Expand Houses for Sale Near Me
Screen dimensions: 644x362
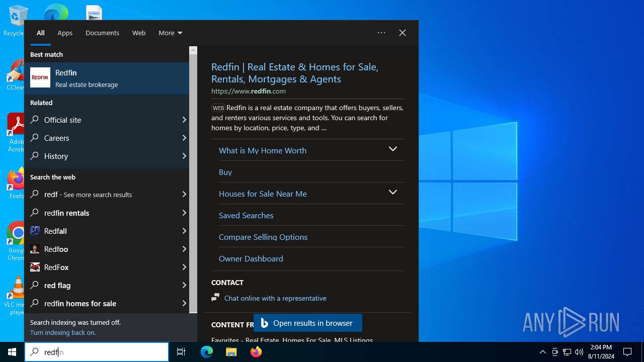[393, 193]
